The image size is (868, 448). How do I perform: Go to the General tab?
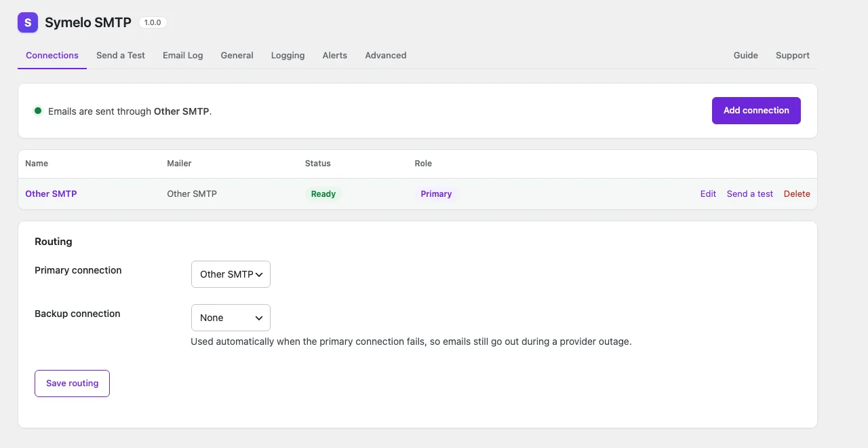point(237,56)
